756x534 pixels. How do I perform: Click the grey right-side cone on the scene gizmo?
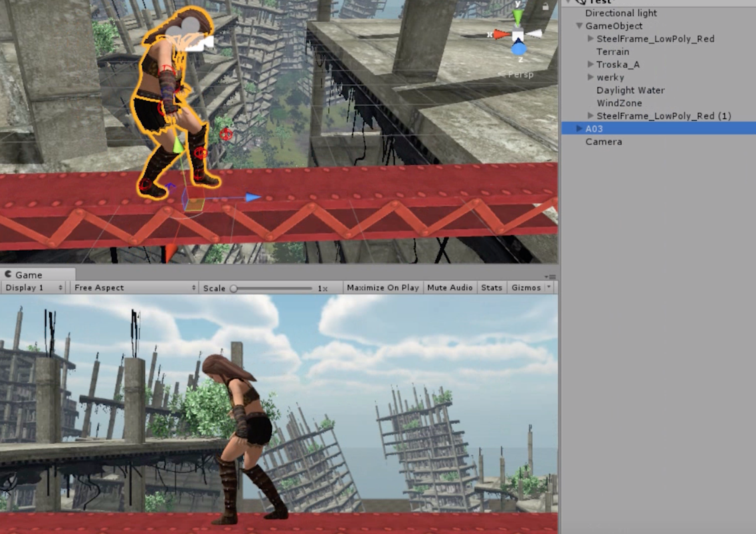click(534, 34)
